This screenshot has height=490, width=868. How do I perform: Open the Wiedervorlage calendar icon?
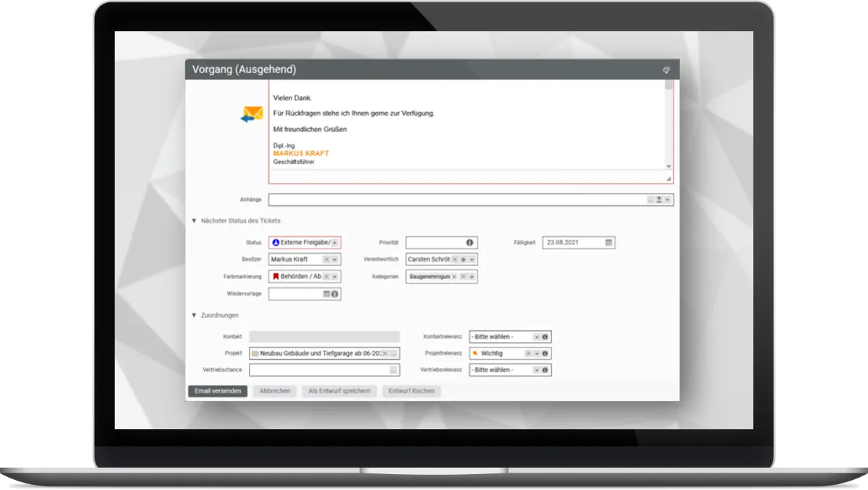[327, 294]
